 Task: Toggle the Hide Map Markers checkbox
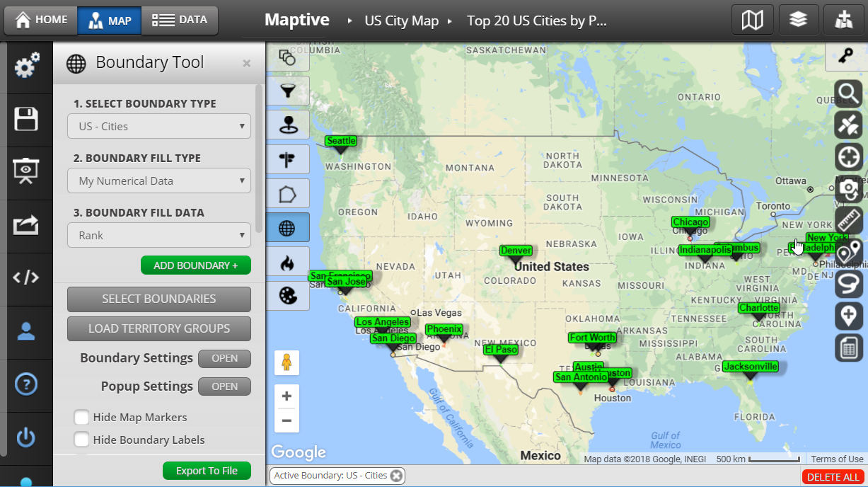82,417
